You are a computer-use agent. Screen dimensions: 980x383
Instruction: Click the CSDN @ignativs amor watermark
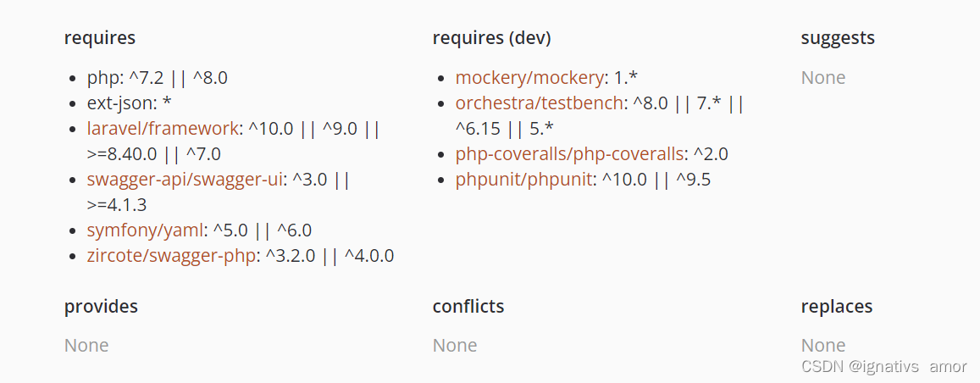pyautogui.click(x=884, y=366)
